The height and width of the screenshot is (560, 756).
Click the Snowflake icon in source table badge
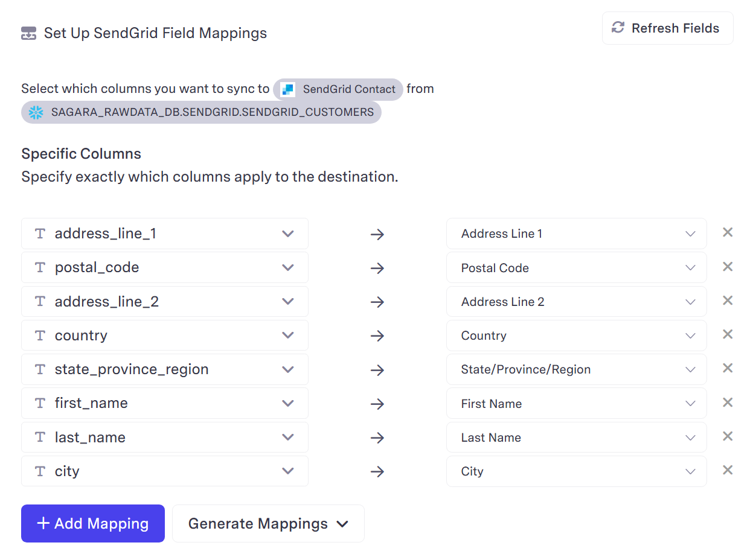pyautogui.click(x=36, y=112)
